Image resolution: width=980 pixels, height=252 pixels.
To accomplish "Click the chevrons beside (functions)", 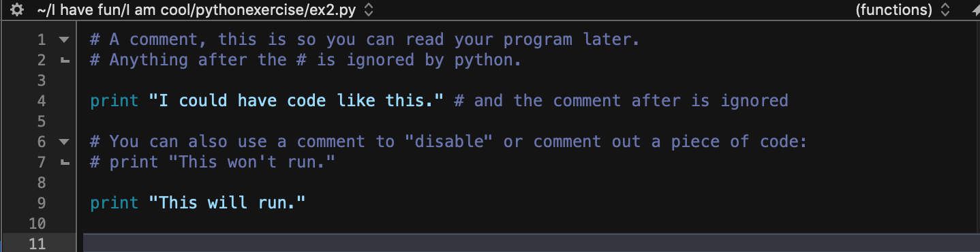I will [x=944, y=10].
